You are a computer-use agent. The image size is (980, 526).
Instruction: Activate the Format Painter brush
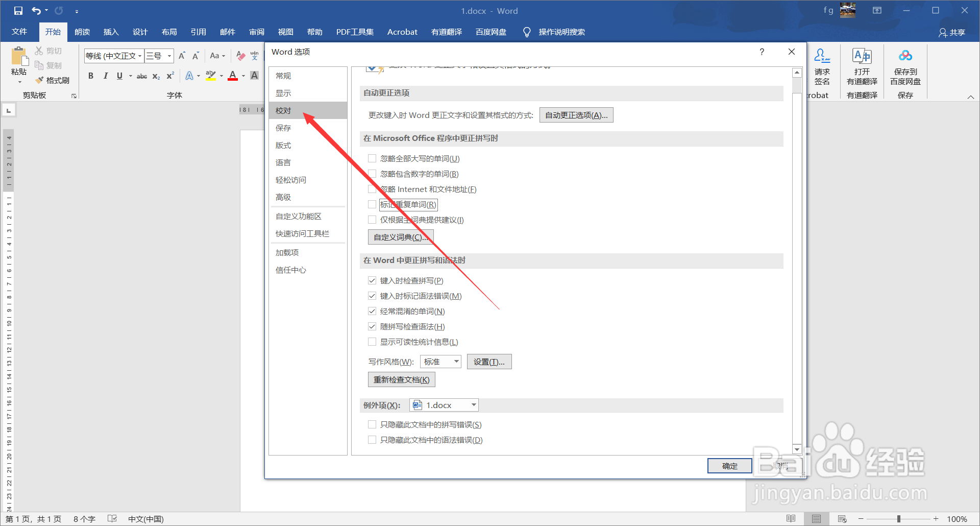[x=39, y=80]
